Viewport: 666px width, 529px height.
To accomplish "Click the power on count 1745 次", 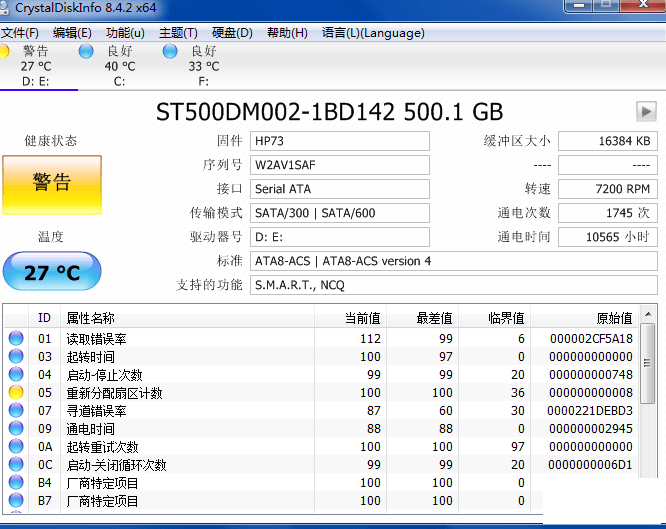I will [x=608, y=213].
